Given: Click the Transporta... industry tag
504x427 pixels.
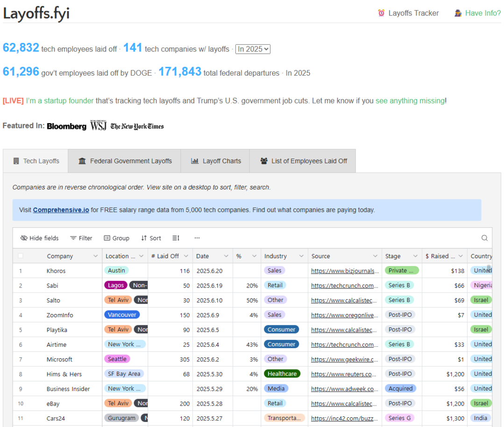Looking at the screenshot, I should click(x=284, y=418).
